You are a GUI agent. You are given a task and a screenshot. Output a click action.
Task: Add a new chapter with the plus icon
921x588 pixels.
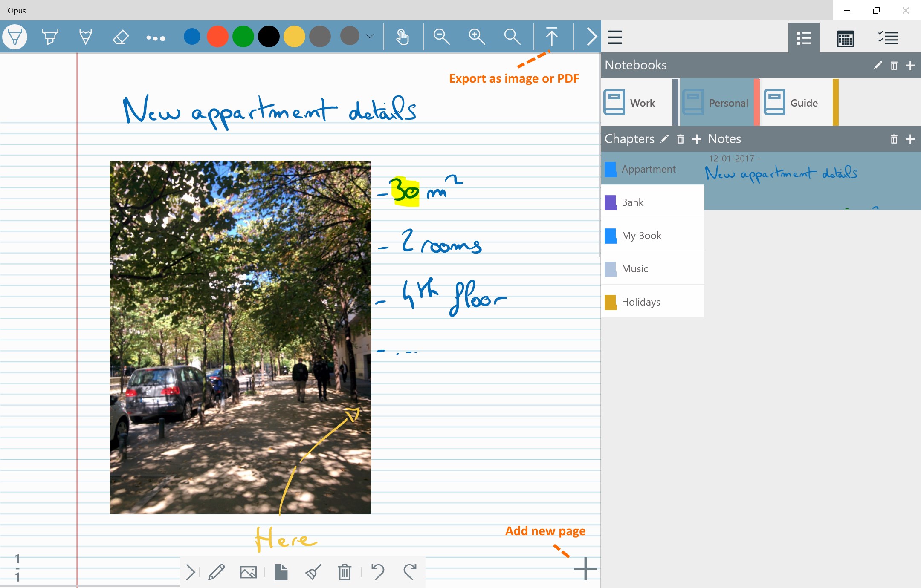point(696,139)
